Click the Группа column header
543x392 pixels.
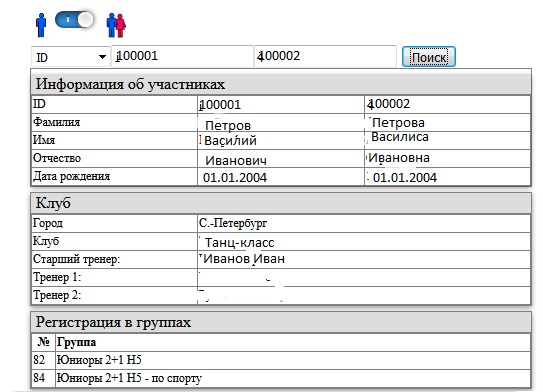coord(77,342)
